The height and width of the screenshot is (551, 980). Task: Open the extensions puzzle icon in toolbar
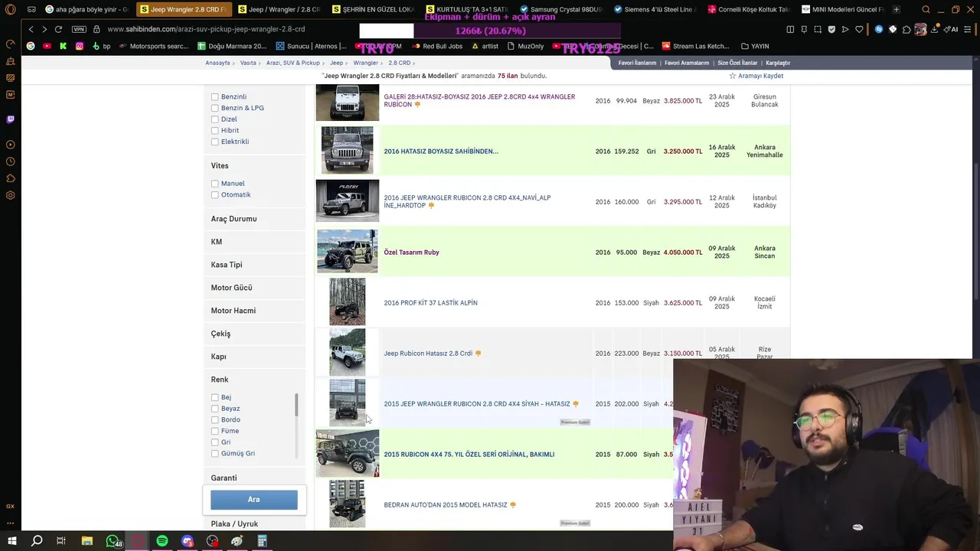pos(906,29)
